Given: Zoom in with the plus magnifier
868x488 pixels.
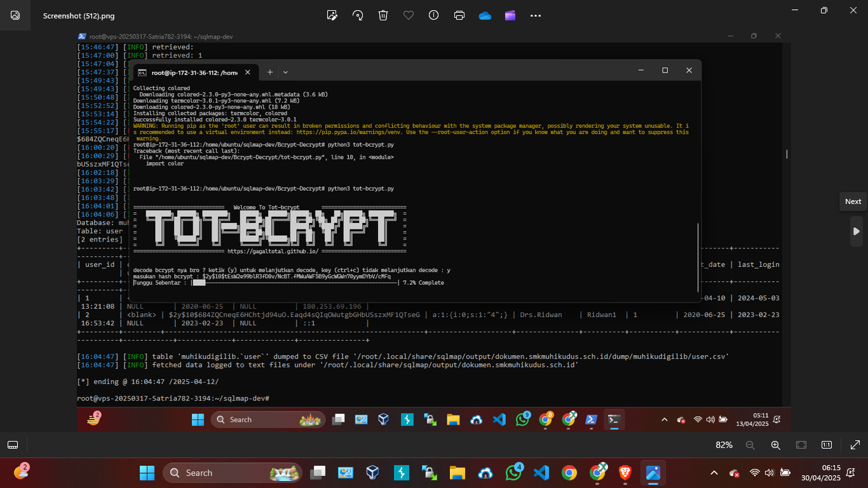Looking at the screenshot, I should (776, 445).
